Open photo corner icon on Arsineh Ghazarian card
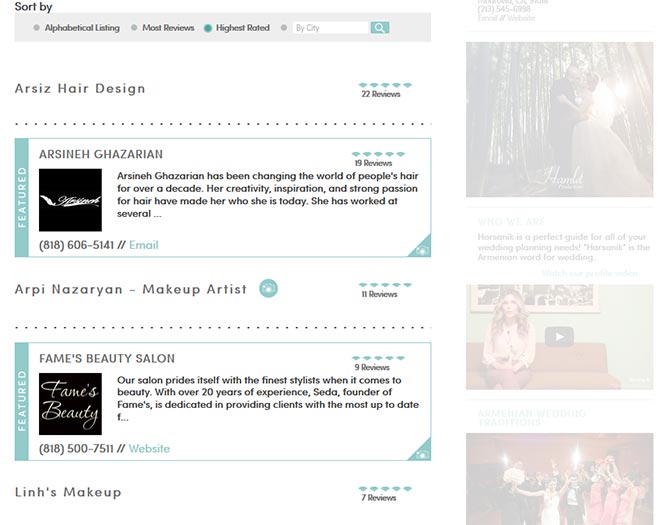 [x=422, y=250]
